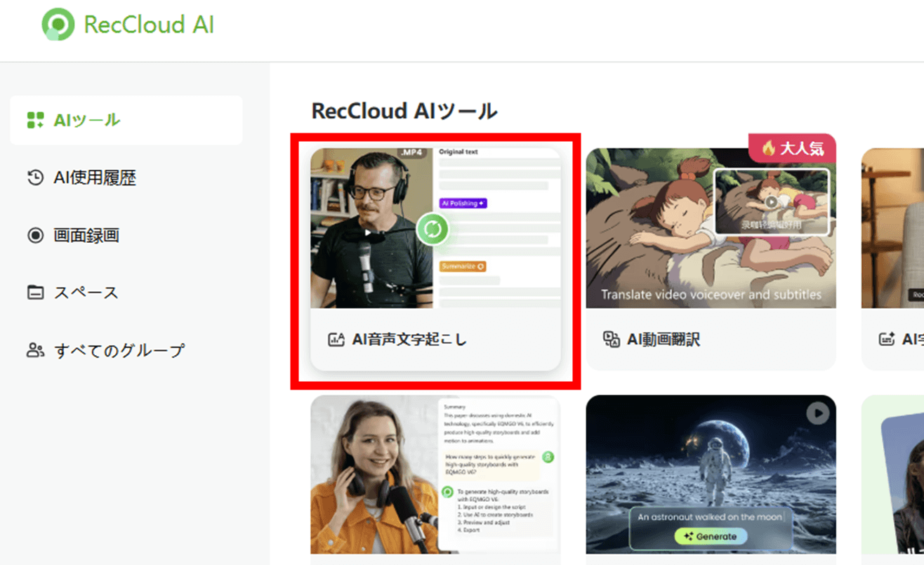The height and width of the screenshot is (565, 924).
Task: Open AI使用履歴 in the sidebar
Action: point(95,178)
